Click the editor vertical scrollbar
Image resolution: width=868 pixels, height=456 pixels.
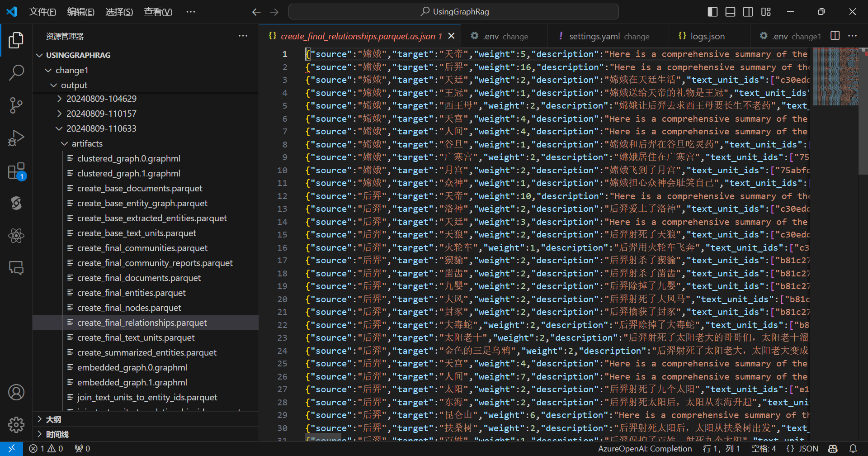(x=863, y=111)
